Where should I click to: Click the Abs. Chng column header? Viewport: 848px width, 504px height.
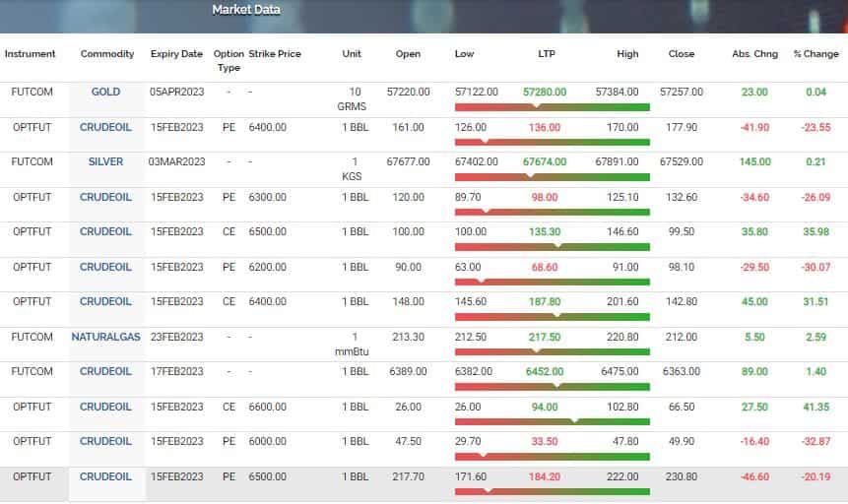point(755,54)
